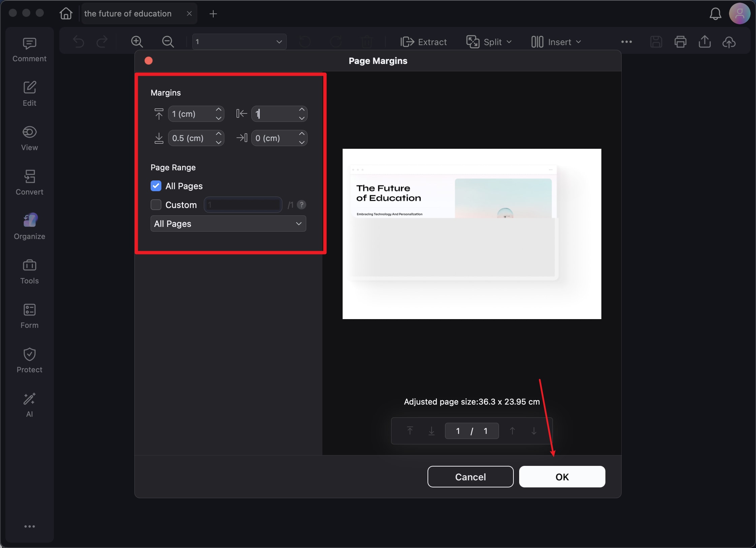
Task: Jump to the last page in the preview
Action: 432,431
